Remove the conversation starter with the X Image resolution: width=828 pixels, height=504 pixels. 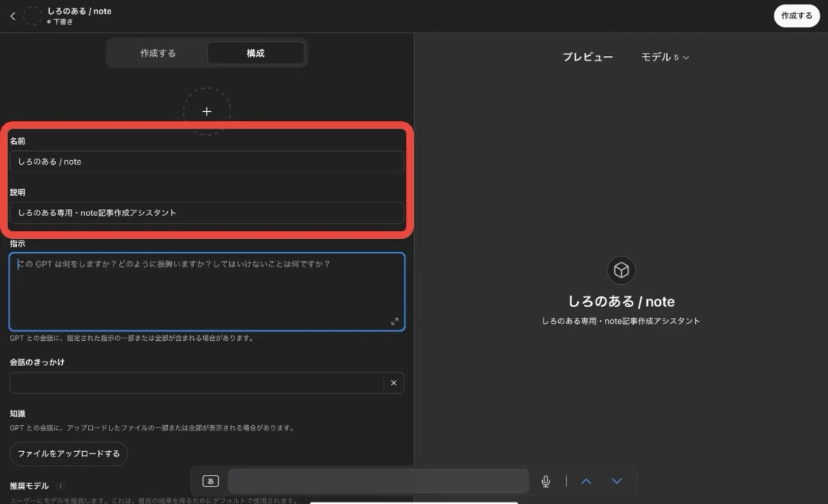pos(393,383)
